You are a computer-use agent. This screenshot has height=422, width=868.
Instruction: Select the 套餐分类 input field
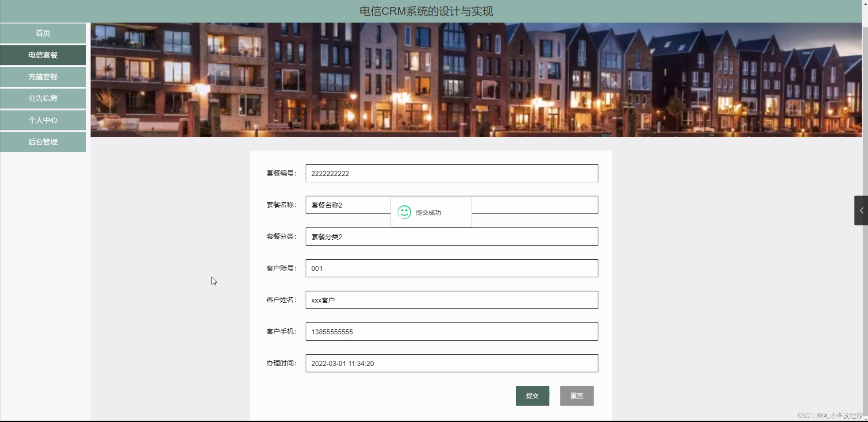[x=451, y=237]
